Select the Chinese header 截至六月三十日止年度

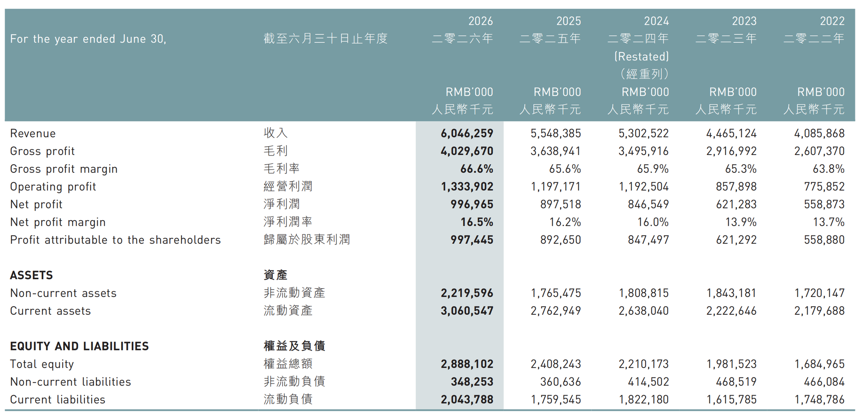point(325,39)
